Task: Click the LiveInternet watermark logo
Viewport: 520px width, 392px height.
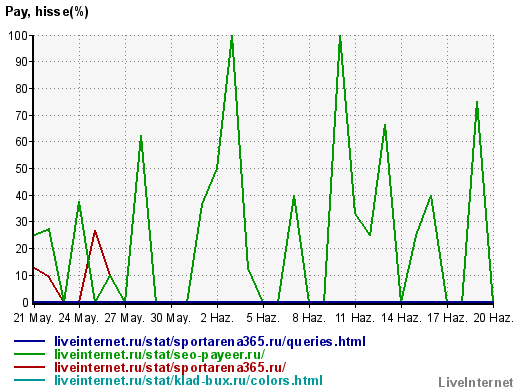Action: (x=476, y=382)
